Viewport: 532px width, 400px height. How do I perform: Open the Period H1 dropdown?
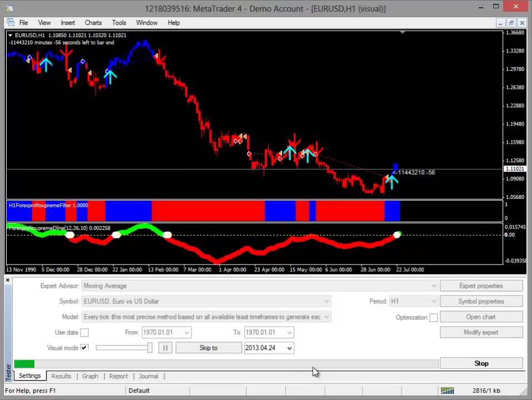(x=434, y=301)
